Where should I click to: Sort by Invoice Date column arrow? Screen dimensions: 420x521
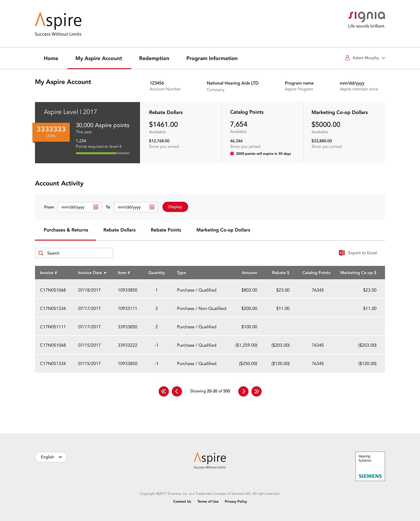tap(105, 273)
